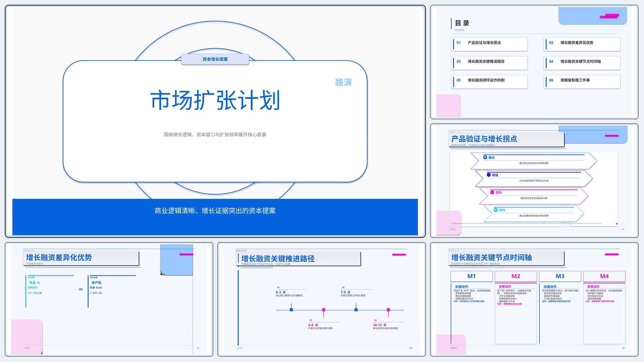The height and width of the screenshot is (362, 644).
Task: Click the VS text between comparison columns
Action: point(80,289)
